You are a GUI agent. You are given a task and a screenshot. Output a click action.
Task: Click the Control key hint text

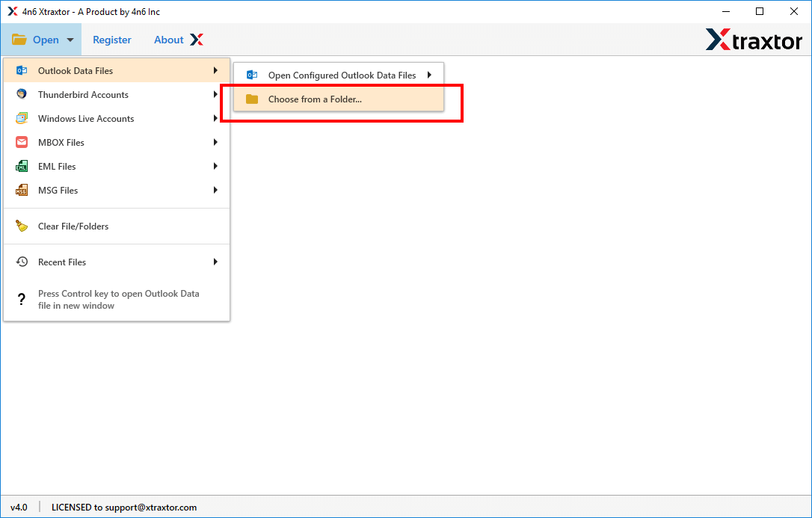(119, 300)
